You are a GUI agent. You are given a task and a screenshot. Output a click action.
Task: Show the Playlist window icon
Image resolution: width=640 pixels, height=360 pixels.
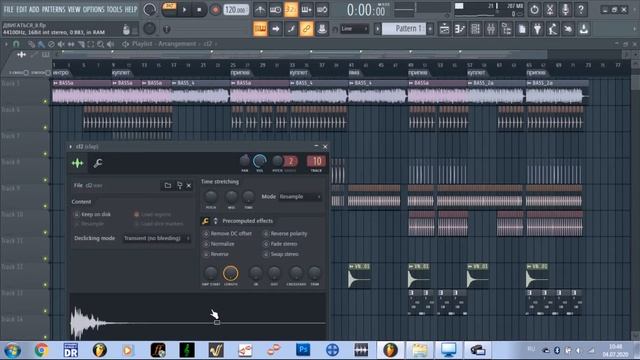pos(444,29)
